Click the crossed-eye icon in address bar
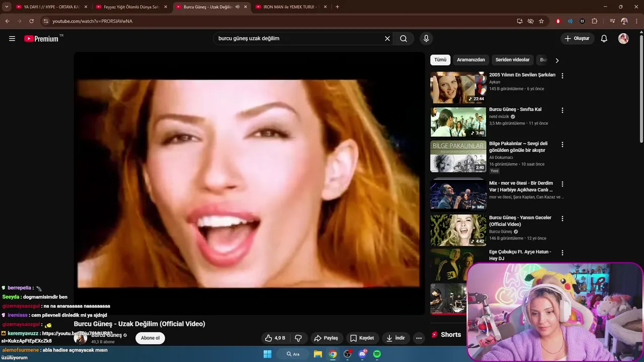Viewport: 644px width, 362px height. point(530,21)
